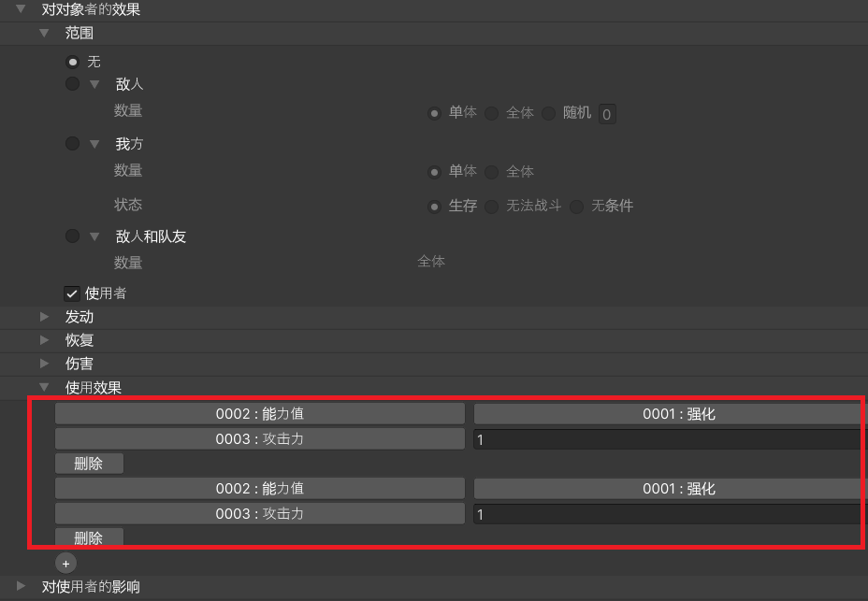Uncheck the 使用者 checkbox
Viewport: 868px width, 601px height.
71,293
